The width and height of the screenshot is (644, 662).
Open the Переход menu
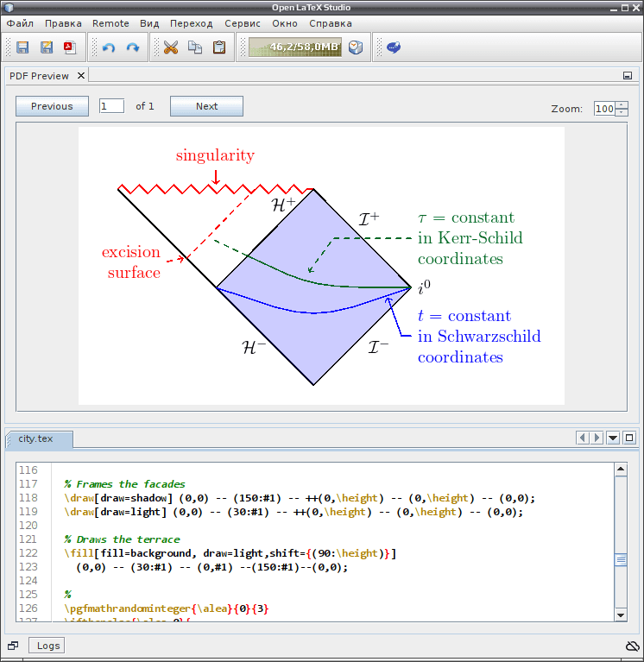(x=192, y=23)
